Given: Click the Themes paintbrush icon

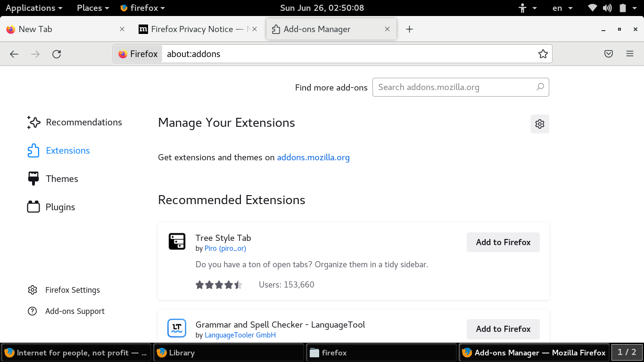Looking at the screenshot, I should (33, 179).
